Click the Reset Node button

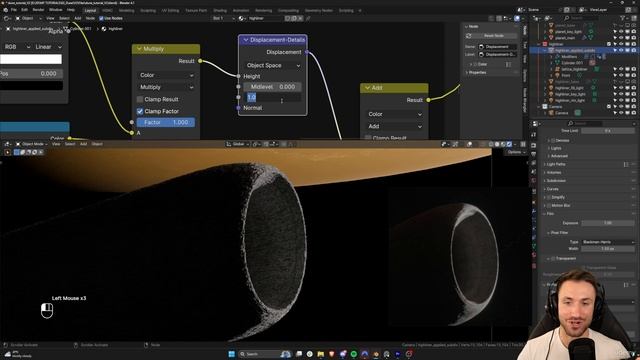point(493,36)
